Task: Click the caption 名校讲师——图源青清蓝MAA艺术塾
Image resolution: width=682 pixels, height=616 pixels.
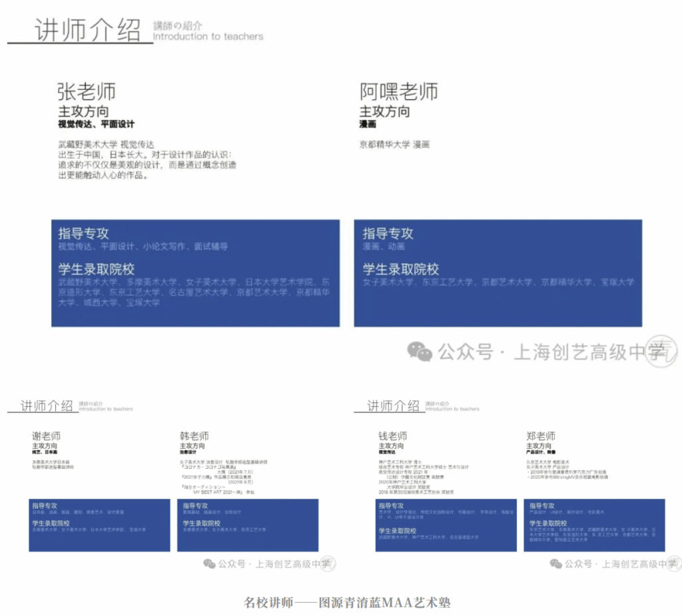Action: 347,603
